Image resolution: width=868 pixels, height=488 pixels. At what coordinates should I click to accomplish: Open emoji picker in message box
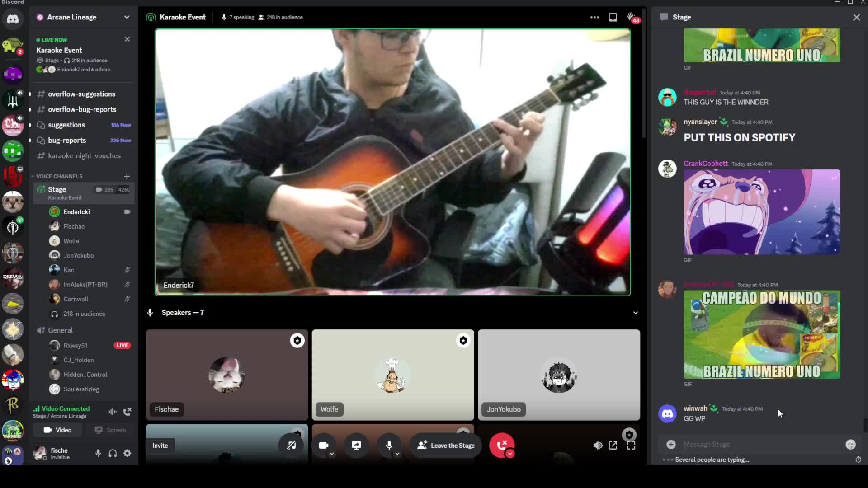pos(850,445)
